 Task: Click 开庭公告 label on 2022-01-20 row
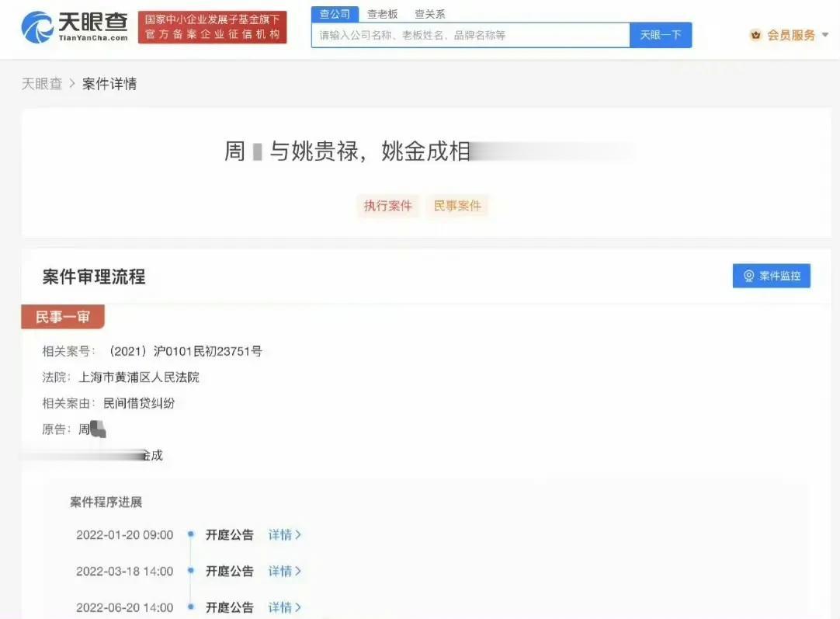pyautogui.click(x=230, y=535)
